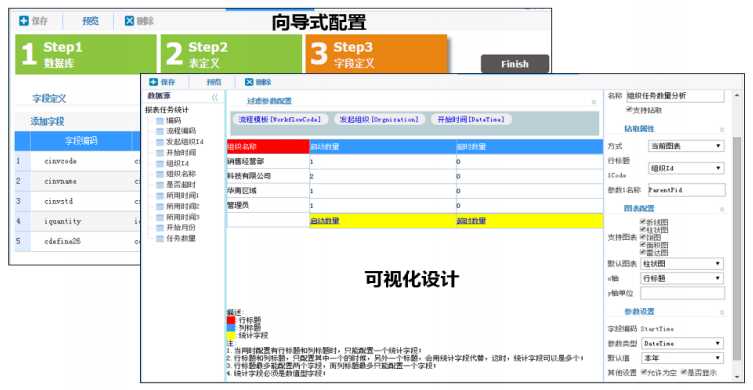Go to the Step1 数据库 wizard step
The image size is (753, 390).
point(85,54)
